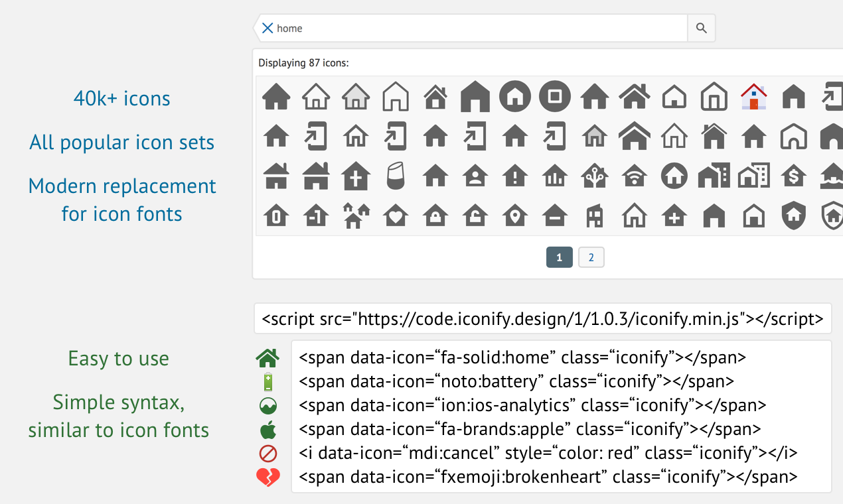
Task: Go to results page 1
Action: [560, 257]
